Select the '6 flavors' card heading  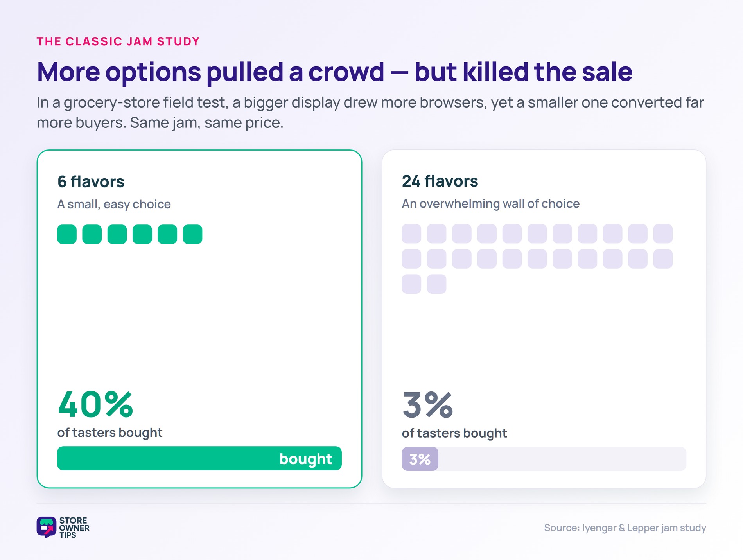click(x=91, y=182)
